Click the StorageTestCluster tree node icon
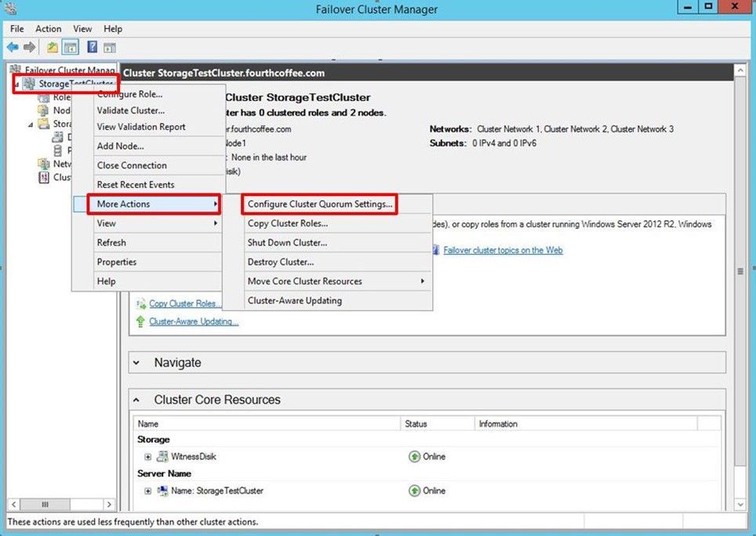Screen dimensions: 756x536 (30, 84)
